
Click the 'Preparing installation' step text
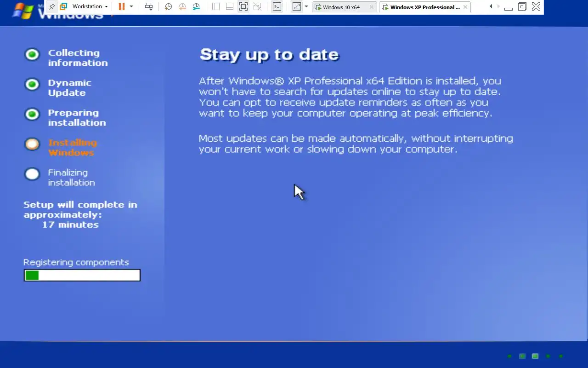point(77,118)
